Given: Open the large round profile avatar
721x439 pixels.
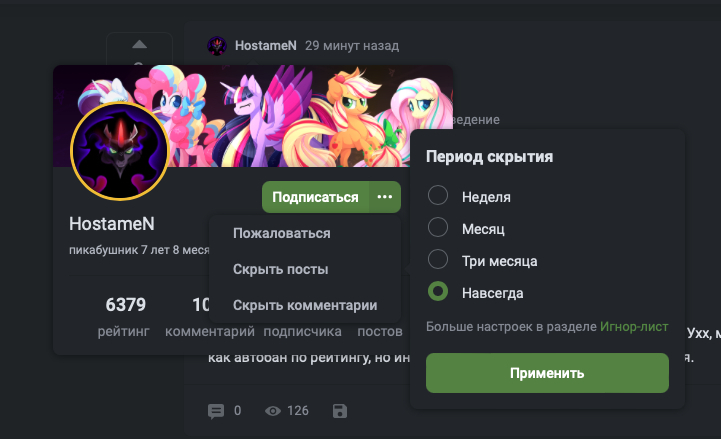Looking at the screenshot, I should click(x=120, y=151).
